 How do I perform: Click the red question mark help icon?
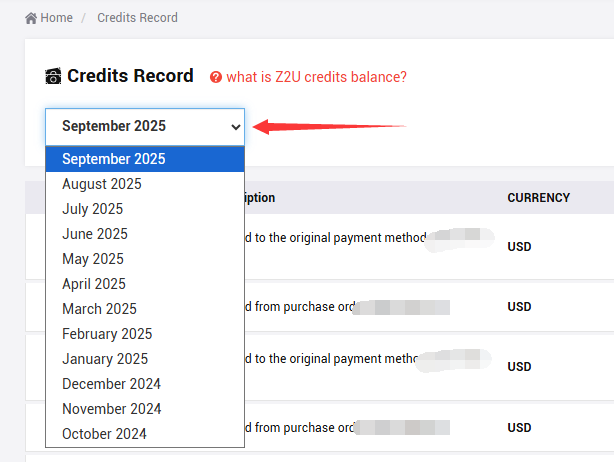tap(216, 77)
